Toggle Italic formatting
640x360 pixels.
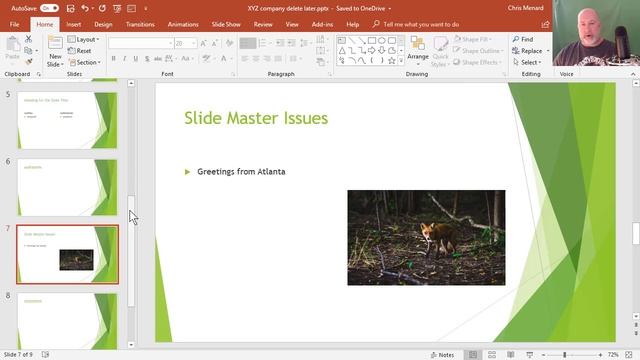point(124,59)
